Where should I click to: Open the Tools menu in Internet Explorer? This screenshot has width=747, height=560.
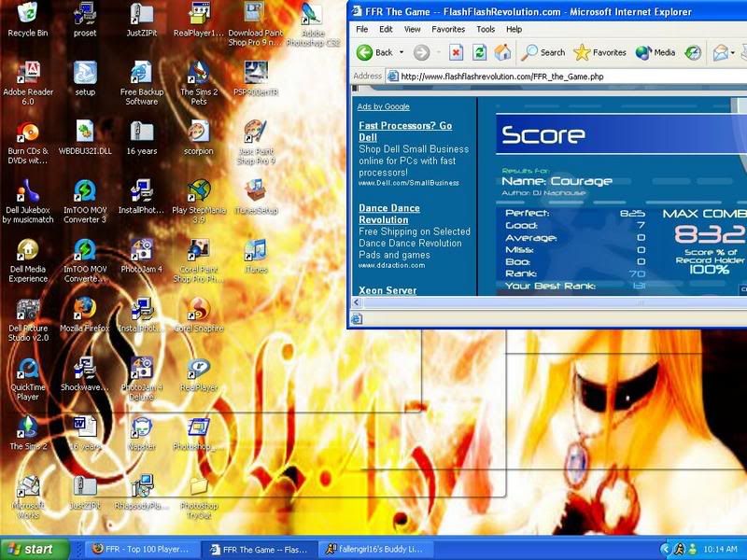point(486,29)
